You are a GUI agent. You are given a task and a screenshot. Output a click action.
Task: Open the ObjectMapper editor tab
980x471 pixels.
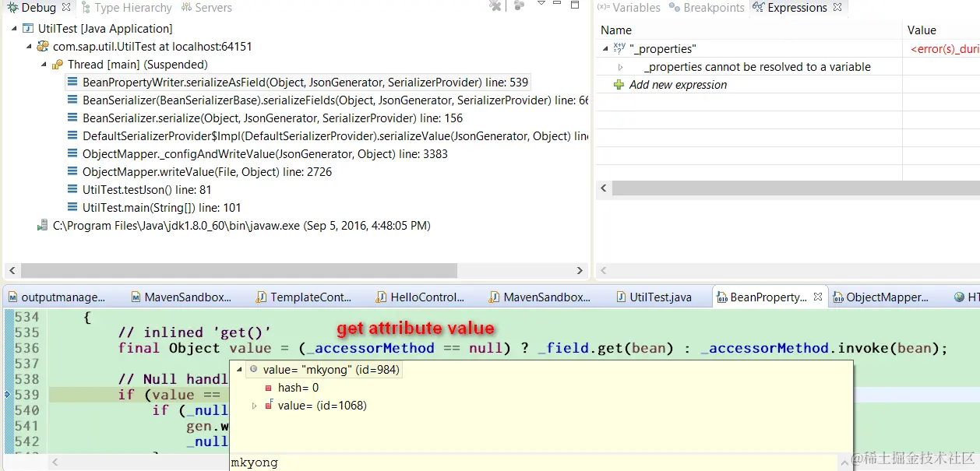(x=880, y=297)
